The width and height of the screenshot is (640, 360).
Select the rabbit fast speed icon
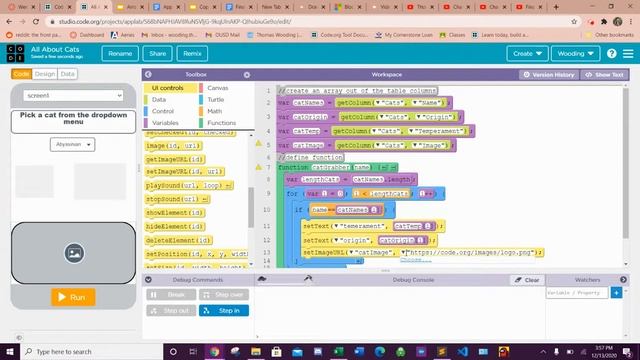[x=308, y=279]
